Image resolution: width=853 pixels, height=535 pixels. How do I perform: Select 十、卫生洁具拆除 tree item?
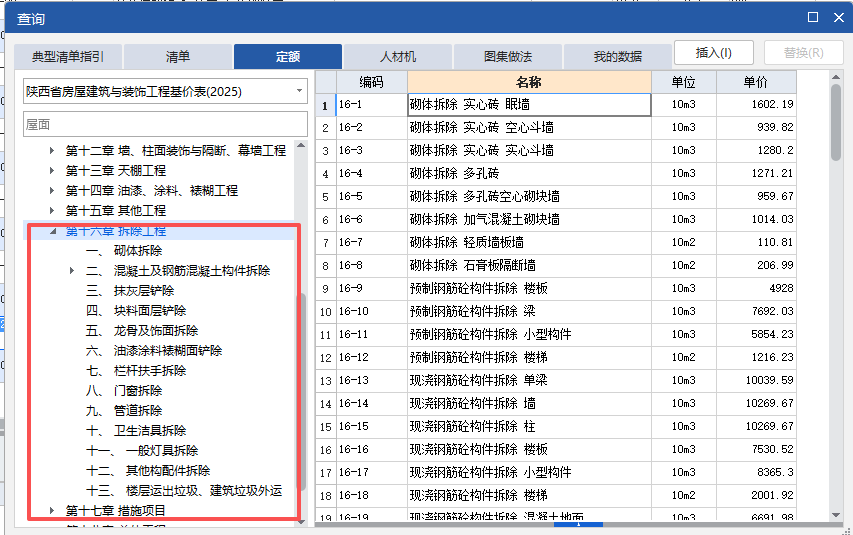pos(136,431)
